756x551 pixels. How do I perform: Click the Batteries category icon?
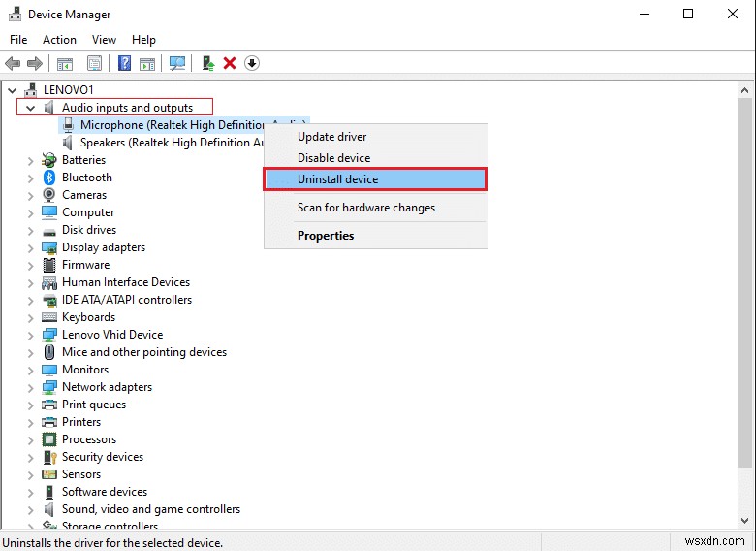coord(49,160)
